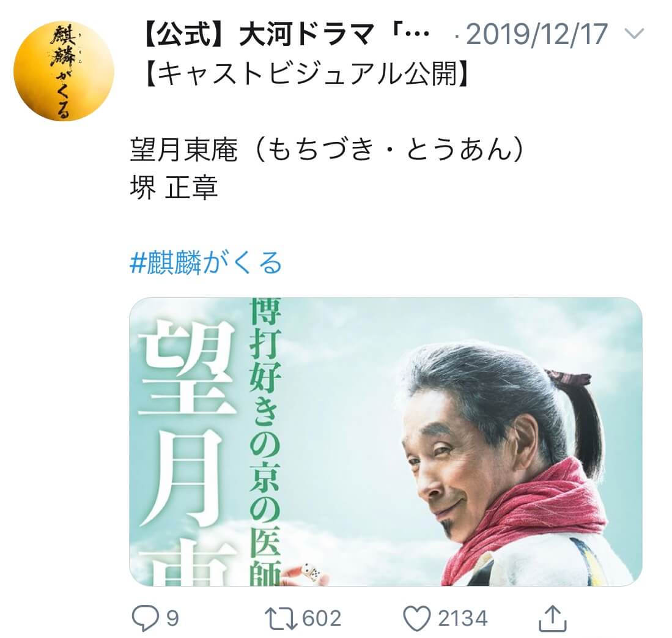Click the 2019/12/17 tweet date

[x=537, y=34]
